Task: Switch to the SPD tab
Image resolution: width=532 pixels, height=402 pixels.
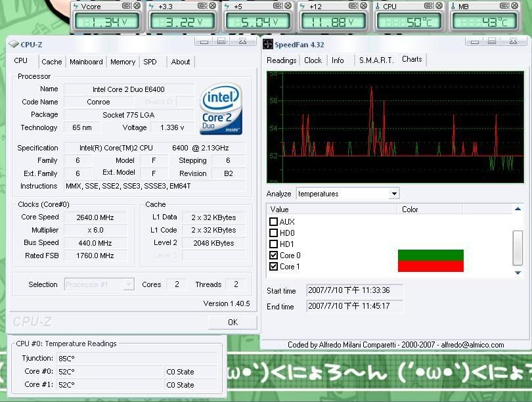Action: tap(150, 62)
